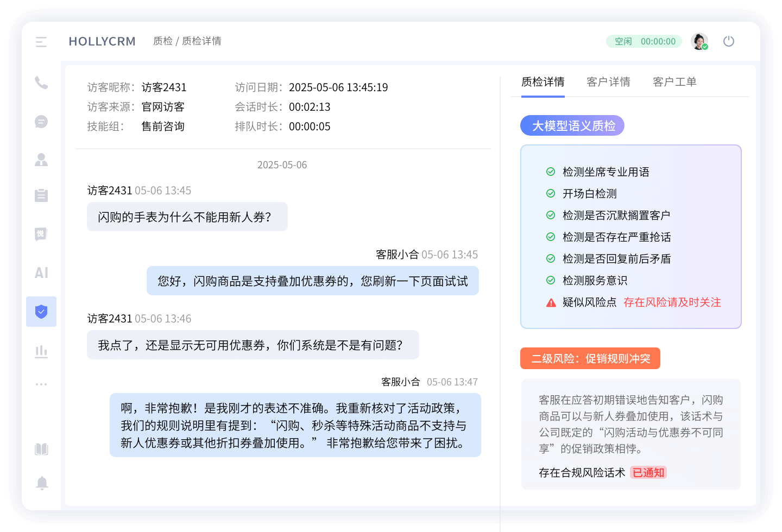Click the 已通知 notification link
This screenshot has width=782, height=532.
coord(648,472)
